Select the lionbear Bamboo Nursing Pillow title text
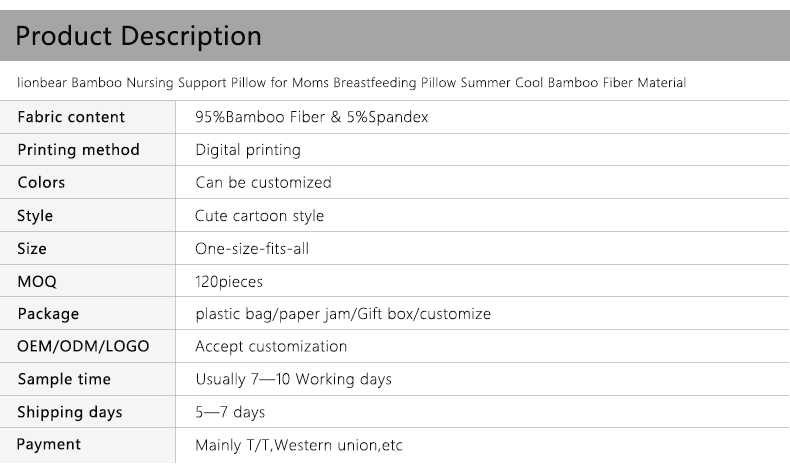The image size is (790, 470). [x=352, y=83]
